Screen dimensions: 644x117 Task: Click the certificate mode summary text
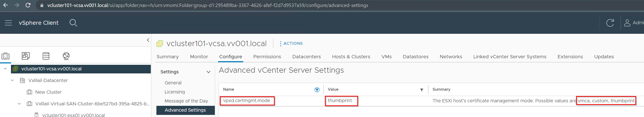click(534, 101)
